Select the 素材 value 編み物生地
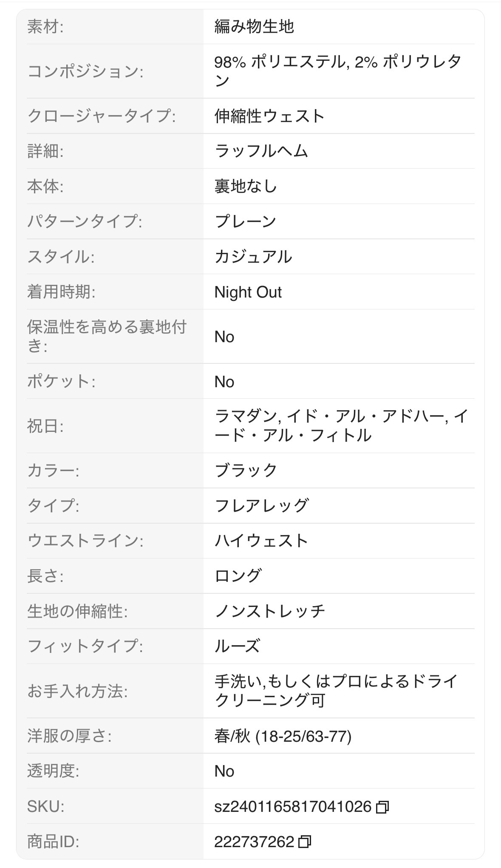Viewport: 501px width, 868px height. click(254, 27)
